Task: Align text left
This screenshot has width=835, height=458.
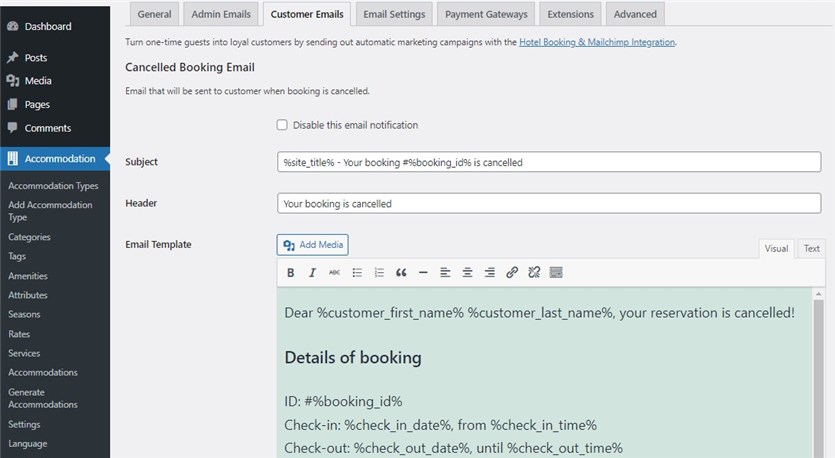Action: click(x=445, y=273)
